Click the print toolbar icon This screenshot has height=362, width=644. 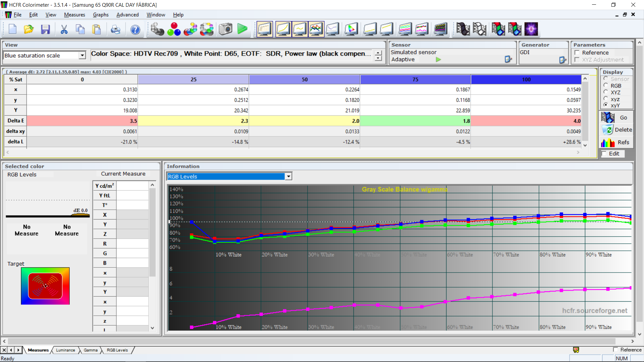tap(115, 29)
